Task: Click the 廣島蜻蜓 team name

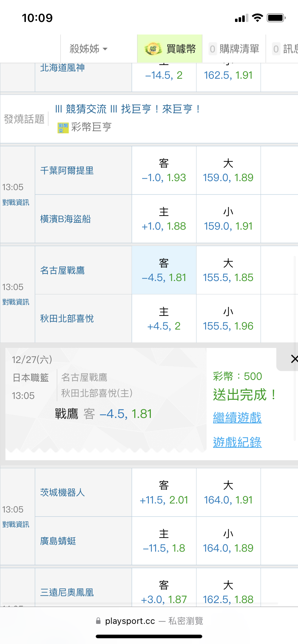Action: pos(58,541)
